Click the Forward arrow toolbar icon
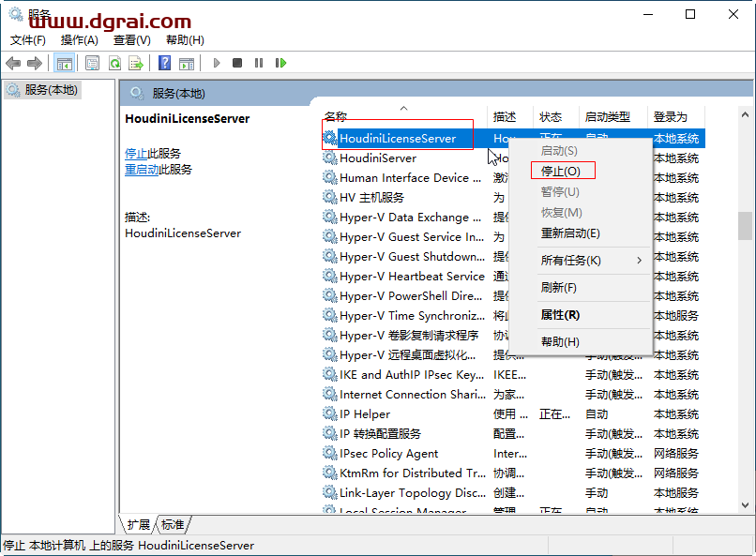 (x=35, y=63)
